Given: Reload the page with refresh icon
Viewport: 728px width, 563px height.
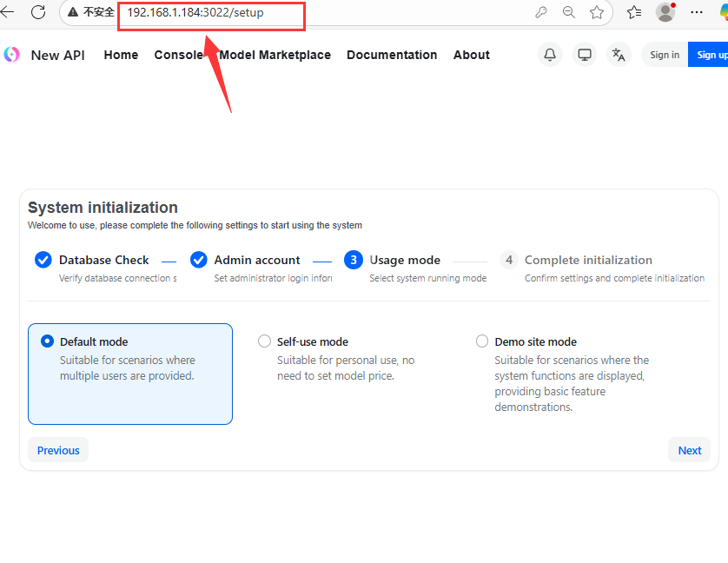Looking at the screenshot, I should pyautogui.click(x=38, y=12).
